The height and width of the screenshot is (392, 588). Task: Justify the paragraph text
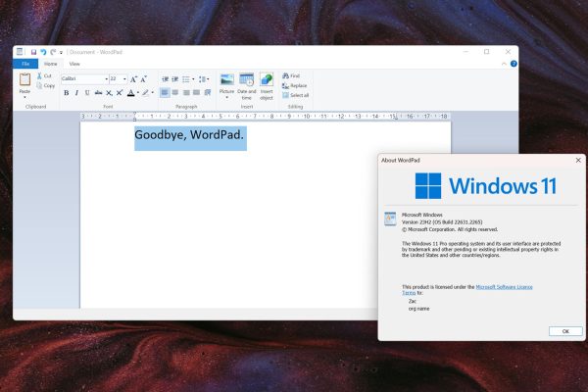pyautogui.click(x=197, y=93)
